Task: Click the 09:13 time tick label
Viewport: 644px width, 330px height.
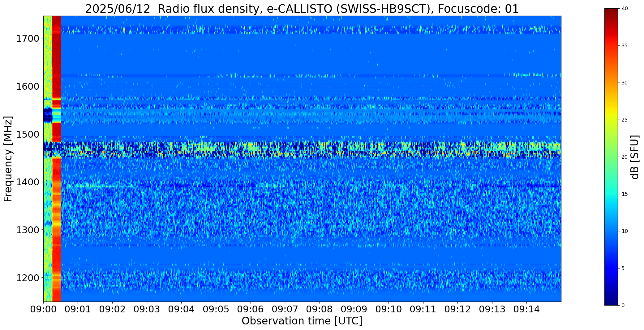Action: tap(492, 309)
